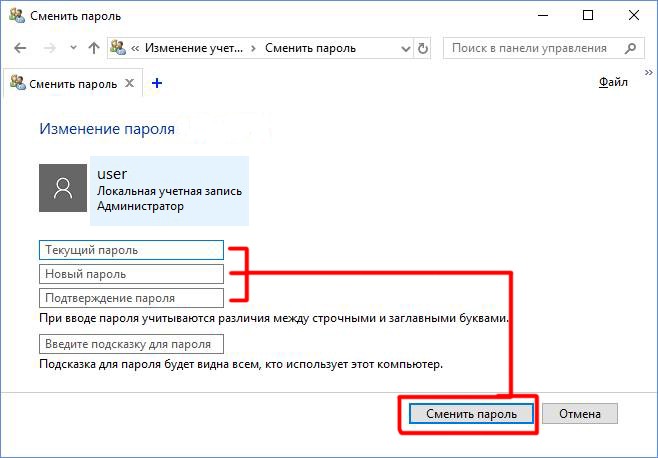Maximize the window
The width and height of the screenshot is (658, 458).
(x=588, y=16)
